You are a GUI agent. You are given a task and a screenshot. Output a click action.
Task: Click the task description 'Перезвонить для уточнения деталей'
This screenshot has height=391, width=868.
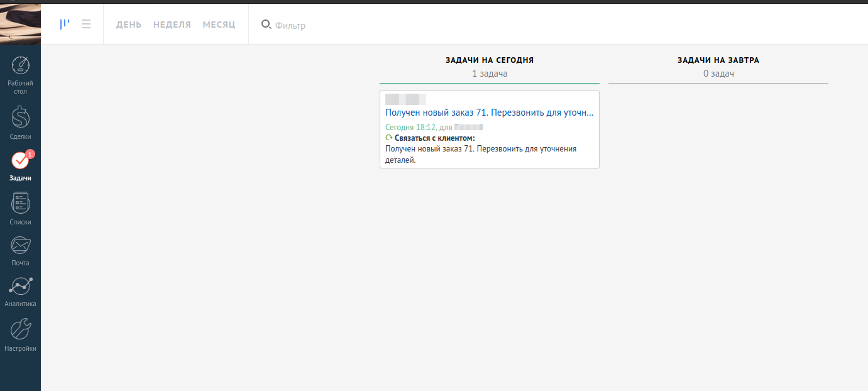[481, 155]
